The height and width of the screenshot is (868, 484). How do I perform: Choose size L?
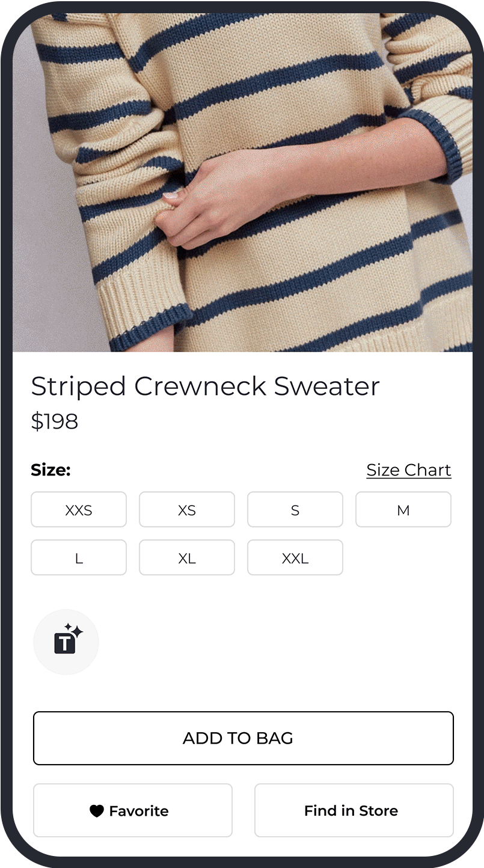point(79,558)
